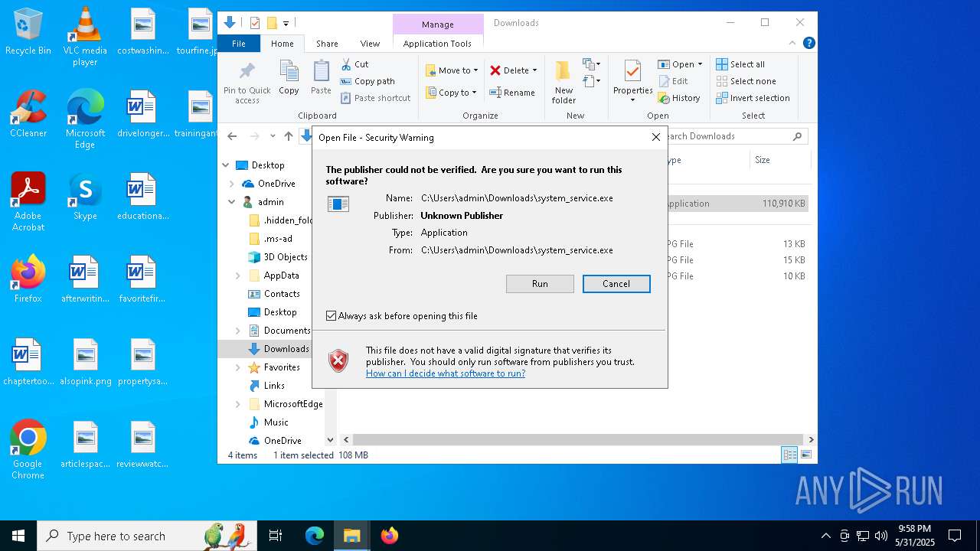This screenshot has width=980, height=551.
Task: Open VLC media player desktop shortcut
Action: pos(85,37)
